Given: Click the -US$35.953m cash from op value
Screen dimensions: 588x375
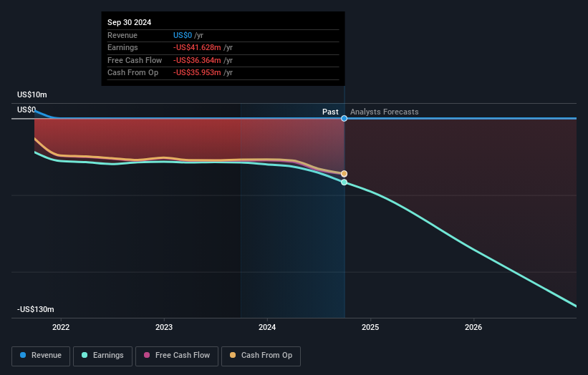Looking at the screenshot, I should [x=197, y=73].
